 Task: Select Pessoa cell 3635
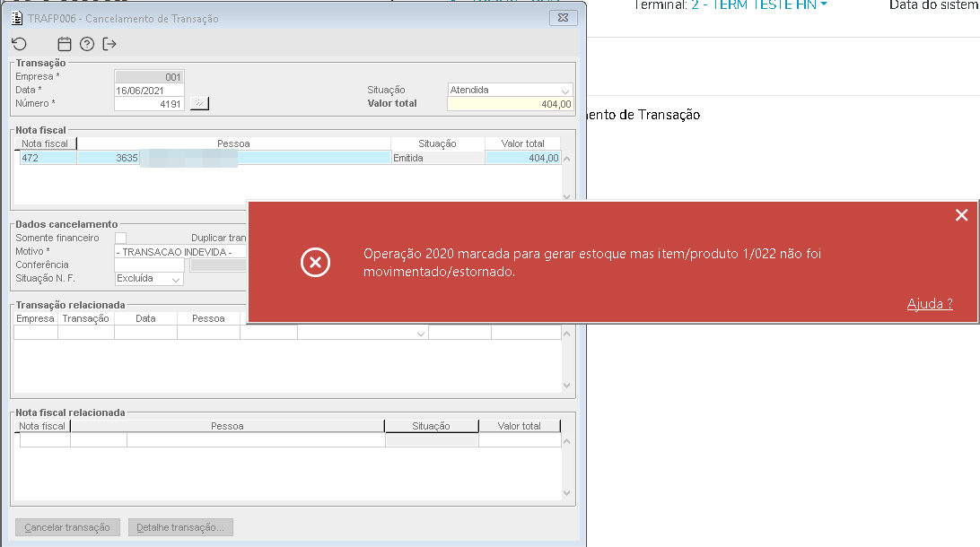tap(108, 158)
